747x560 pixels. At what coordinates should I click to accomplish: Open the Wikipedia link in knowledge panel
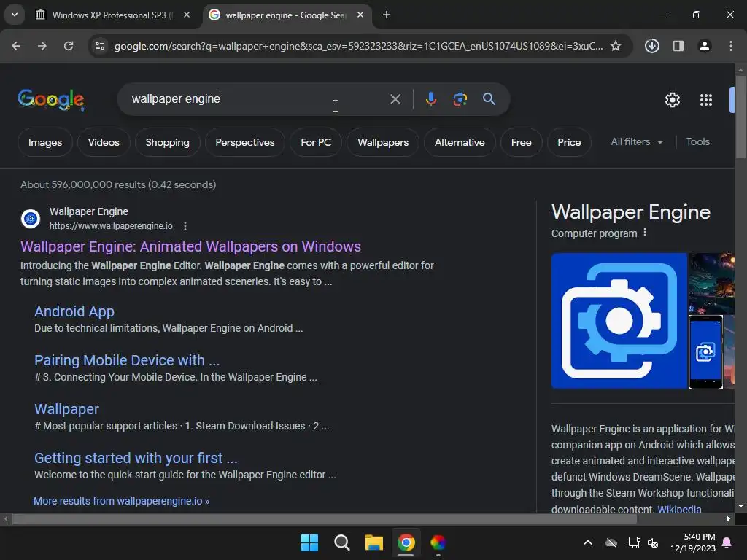pyautogui.click(x=679, y=509)
